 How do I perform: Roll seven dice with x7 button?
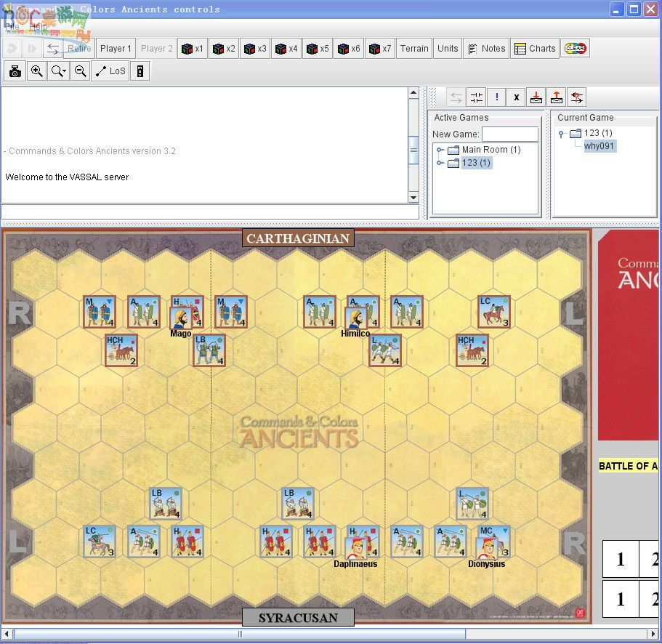coord(380,49)
